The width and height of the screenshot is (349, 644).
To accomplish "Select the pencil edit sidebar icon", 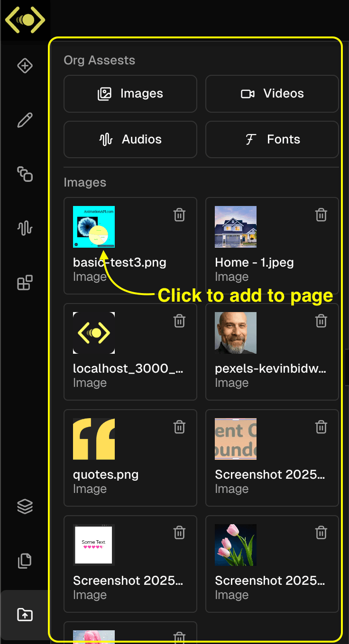I will click(25, 120).
